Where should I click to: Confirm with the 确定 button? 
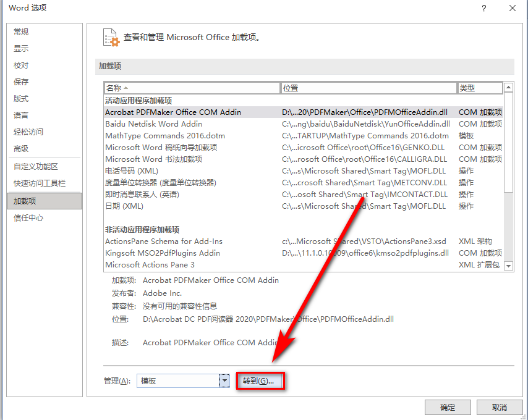pos(448,408)
